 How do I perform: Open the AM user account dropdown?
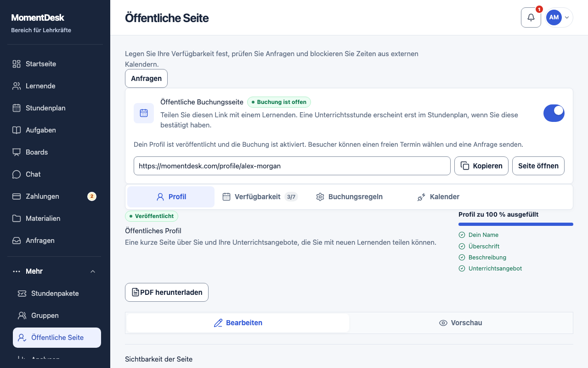click(559, 17)
